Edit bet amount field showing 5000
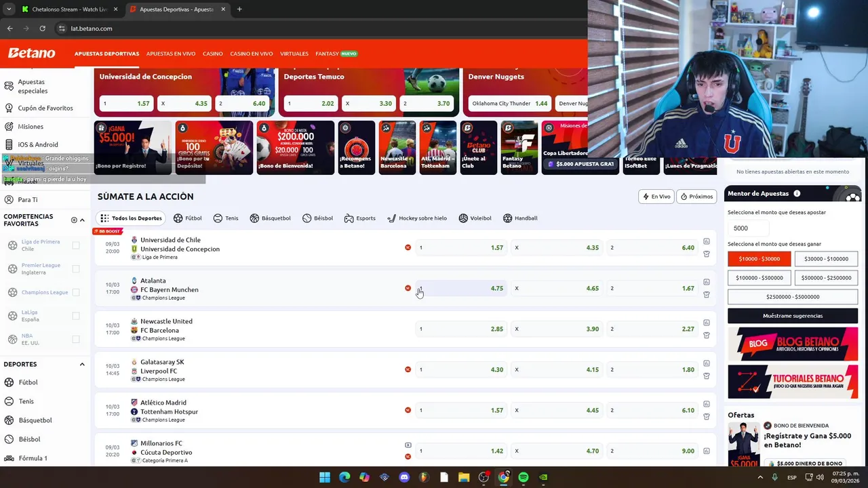The image size is (868, 488). 748,228
